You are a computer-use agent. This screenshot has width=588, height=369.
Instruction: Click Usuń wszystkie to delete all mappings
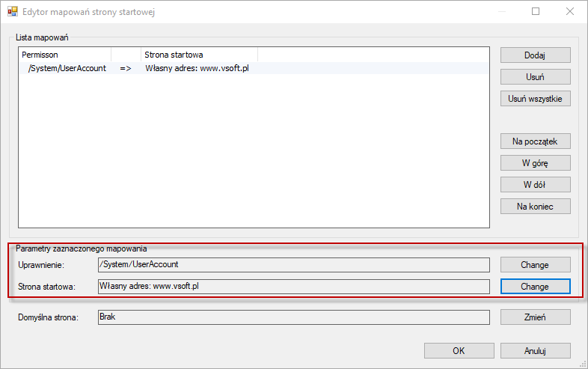pos(535,99)
